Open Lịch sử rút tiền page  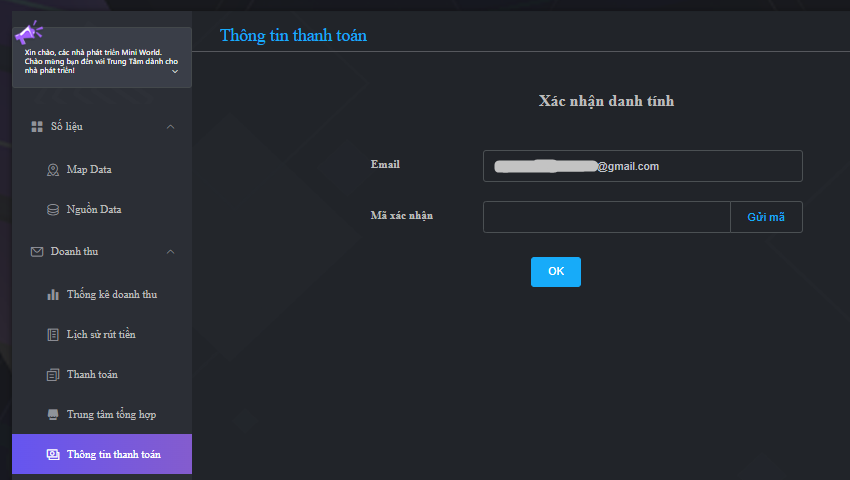101,334
